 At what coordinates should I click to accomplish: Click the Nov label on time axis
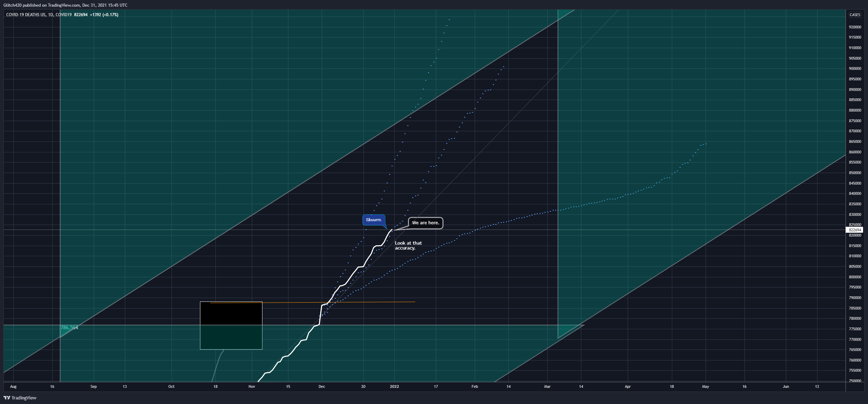[252, 386]
